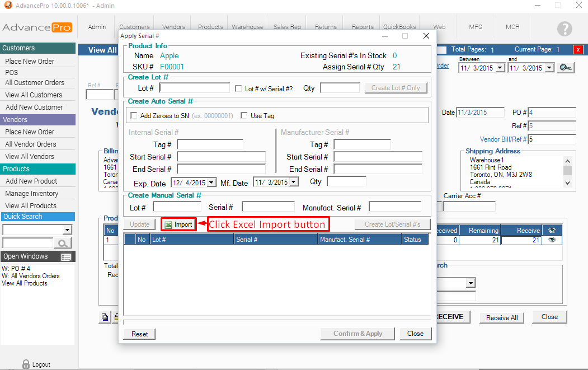Click the red x page close icon

[x=577, y=50]
